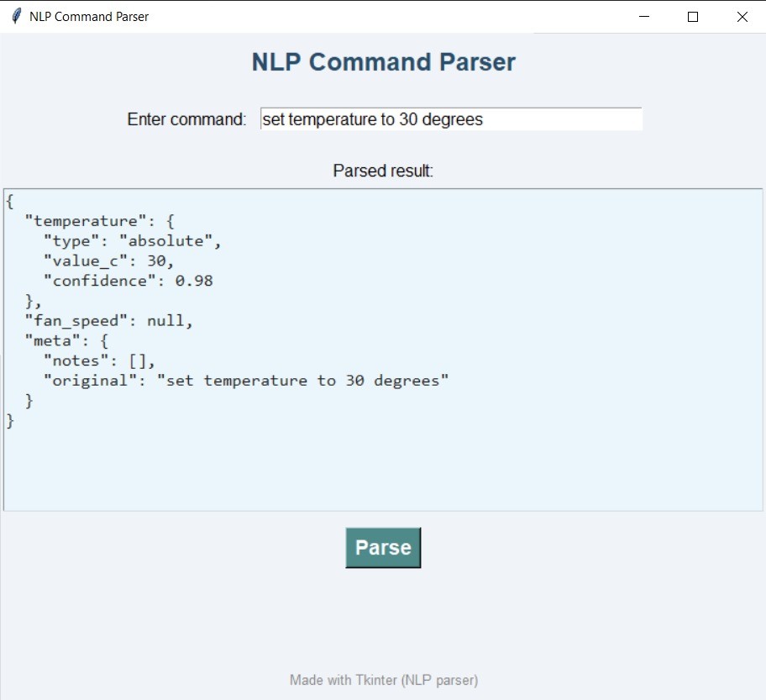The width and height of the screenshot is (766, 700).
Task: Click the "confidence": 0.98 line
Action: [x=128, y=281]
